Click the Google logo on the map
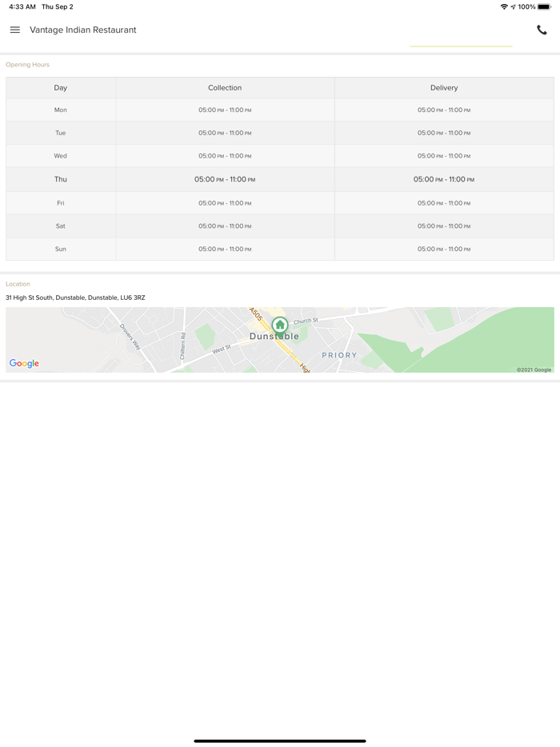560x747 pixels. coord(24,363)
